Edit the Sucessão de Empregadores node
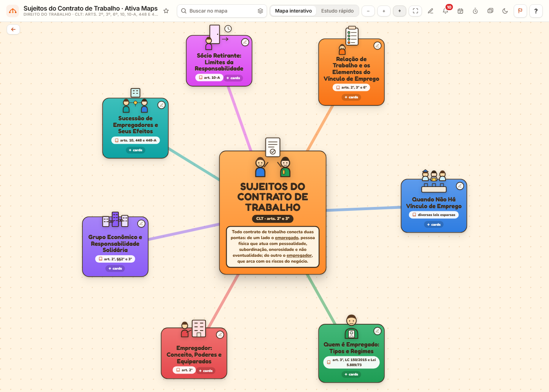 pyautogui.click(x=161, y=105)
